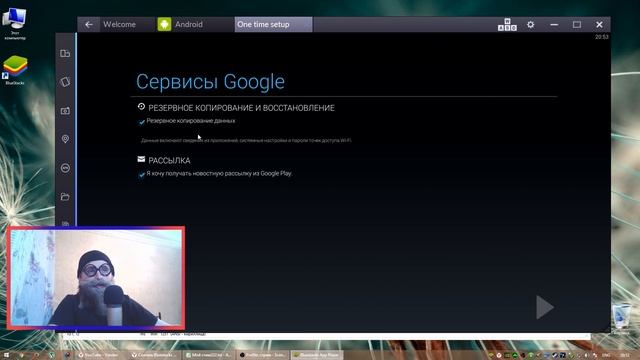Click the rotate screen sidebar icon
640x360 pixels.
(65, 82)
